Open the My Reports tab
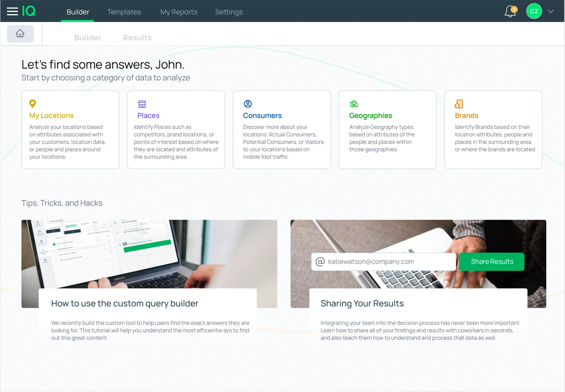 179,12
